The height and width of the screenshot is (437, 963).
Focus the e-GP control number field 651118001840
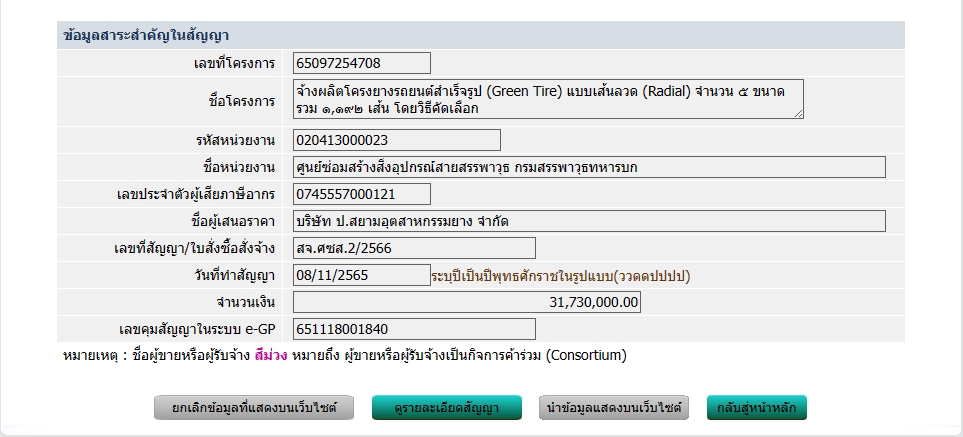[x=414, y=329]
